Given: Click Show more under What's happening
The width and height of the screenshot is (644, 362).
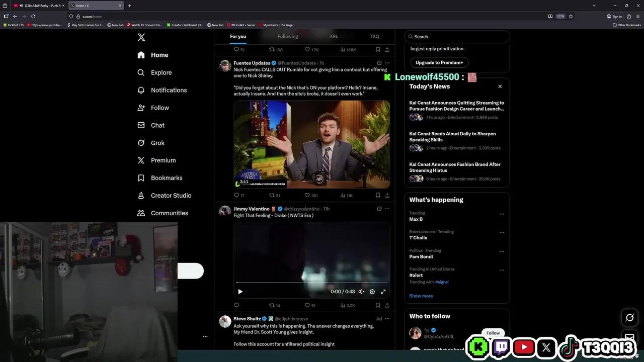Looking at the screenshot, I should pyautogui.click(x=421, y=296).
